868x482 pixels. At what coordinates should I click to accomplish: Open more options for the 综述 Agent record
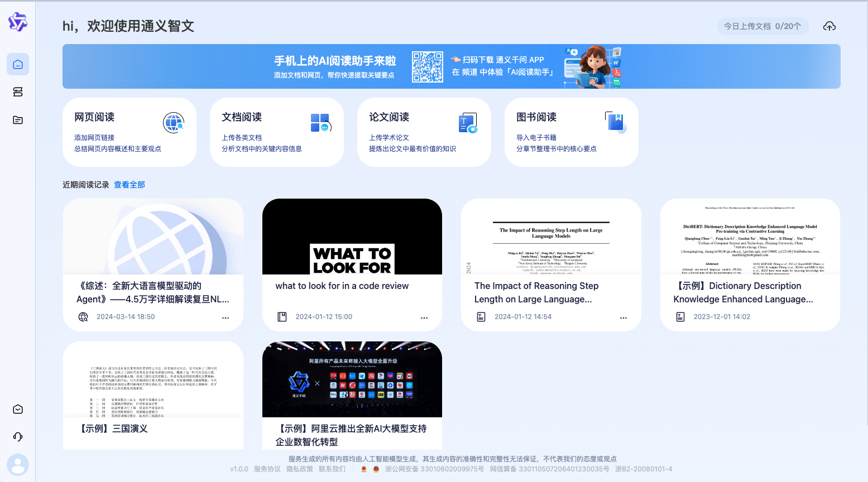pos(226,317)
